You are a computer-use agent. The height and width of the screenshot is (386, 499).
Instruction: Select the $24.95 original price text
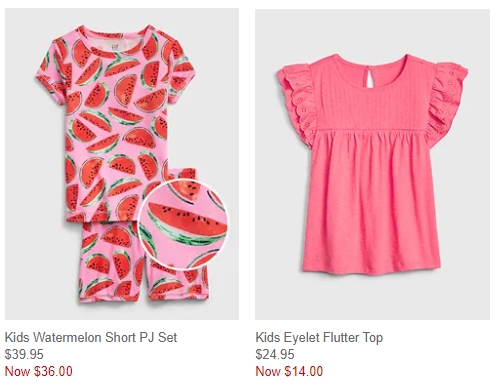(275, 354)
